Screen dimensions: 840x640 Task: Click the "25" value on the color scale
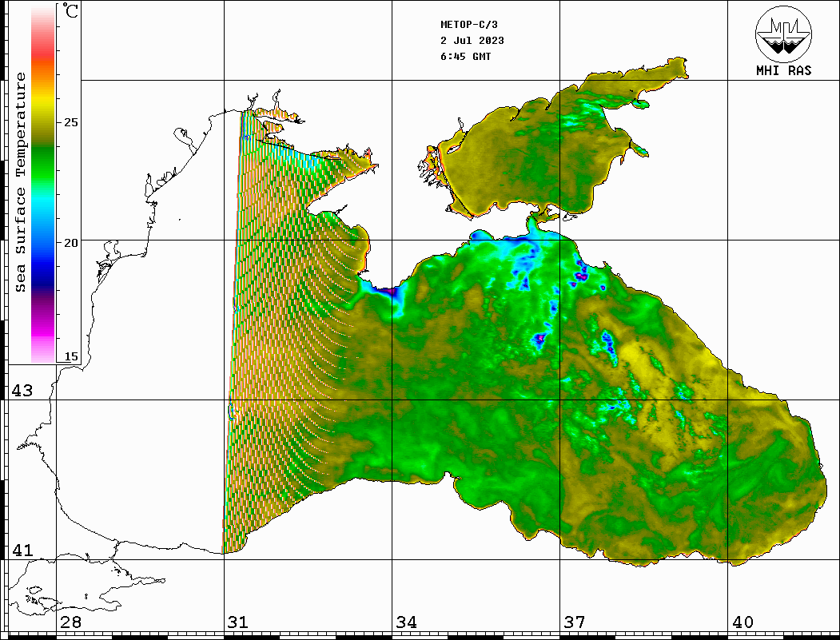[70, 122]
